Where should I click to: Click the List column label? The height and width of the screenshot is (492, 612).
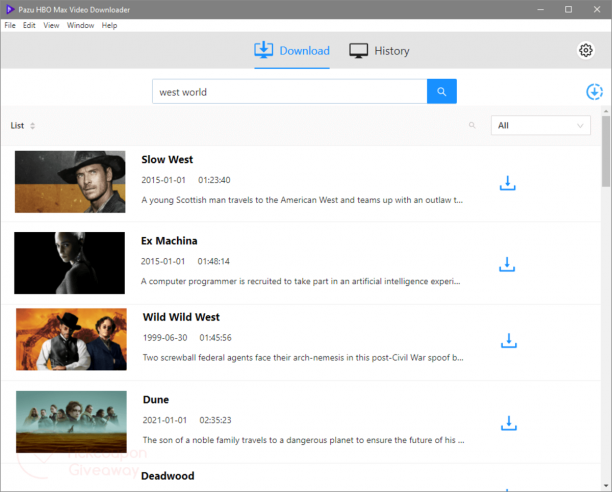tap(17, 126)
